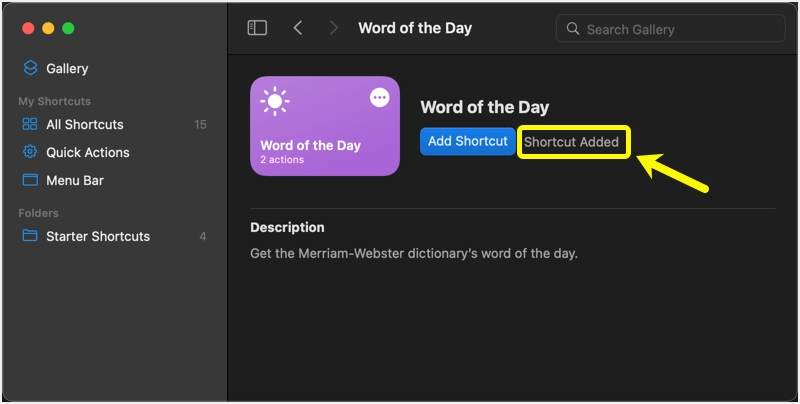Select Quick Actions in sidebar
Screen dimensions: 800x404
pos(88,153)
